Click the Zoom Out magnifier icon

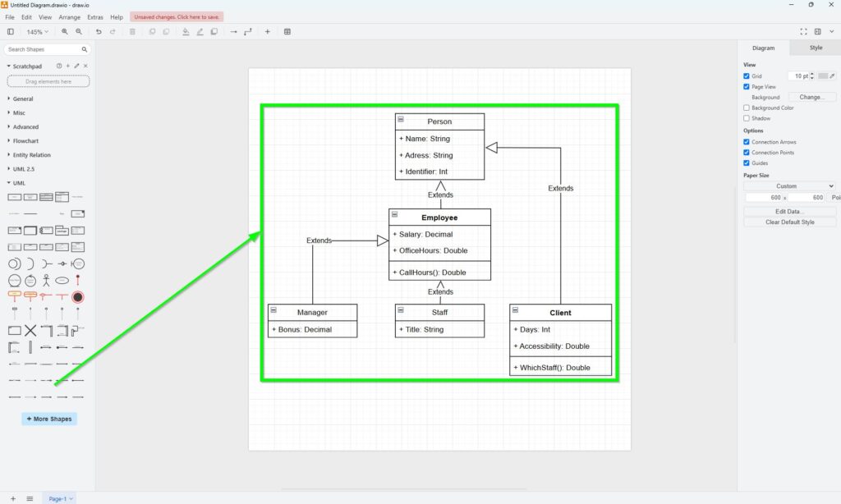pos(79,32)
